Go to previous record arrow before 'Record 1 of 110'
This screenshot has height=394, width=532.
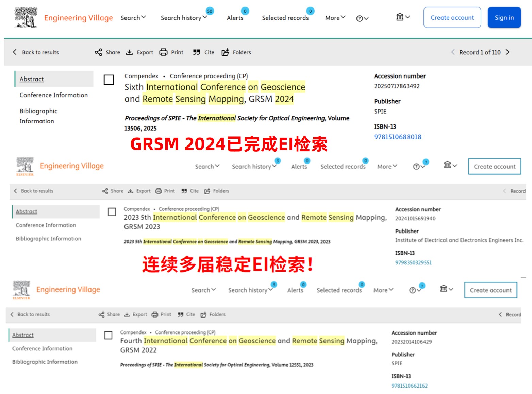453,52
